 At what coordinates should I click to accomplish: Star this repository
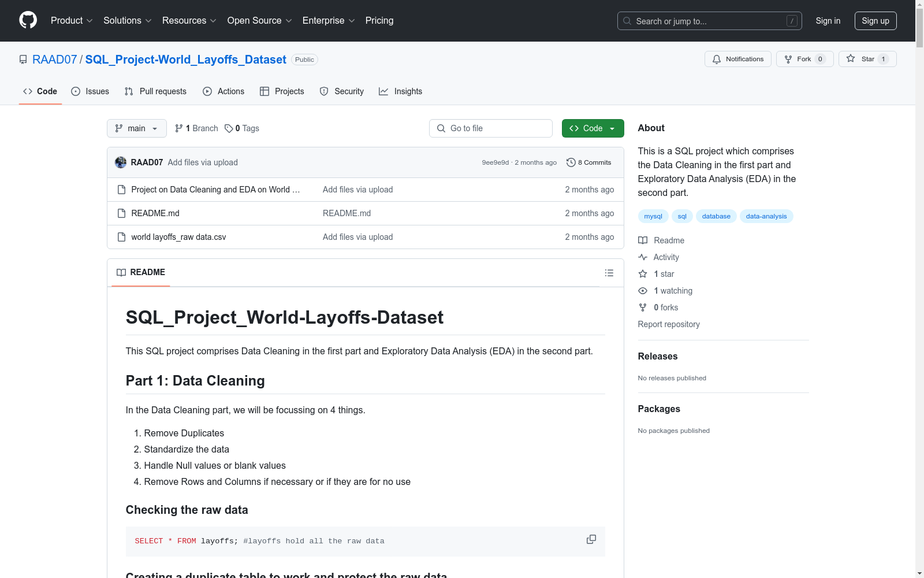click(x=867, y=59)
